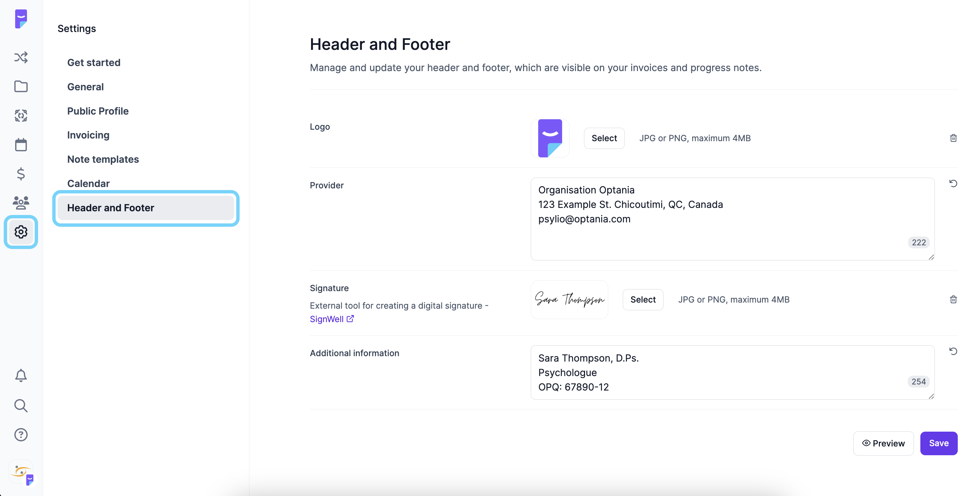Delete the logo with trash icon
This screenshot has height=496, width=980.
tap(953, 138)
